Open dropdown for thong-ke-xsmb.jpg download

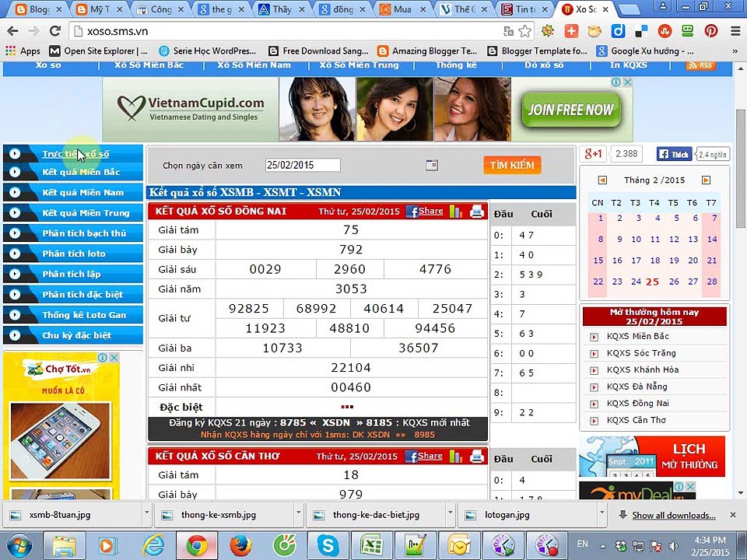coord(299,513)
